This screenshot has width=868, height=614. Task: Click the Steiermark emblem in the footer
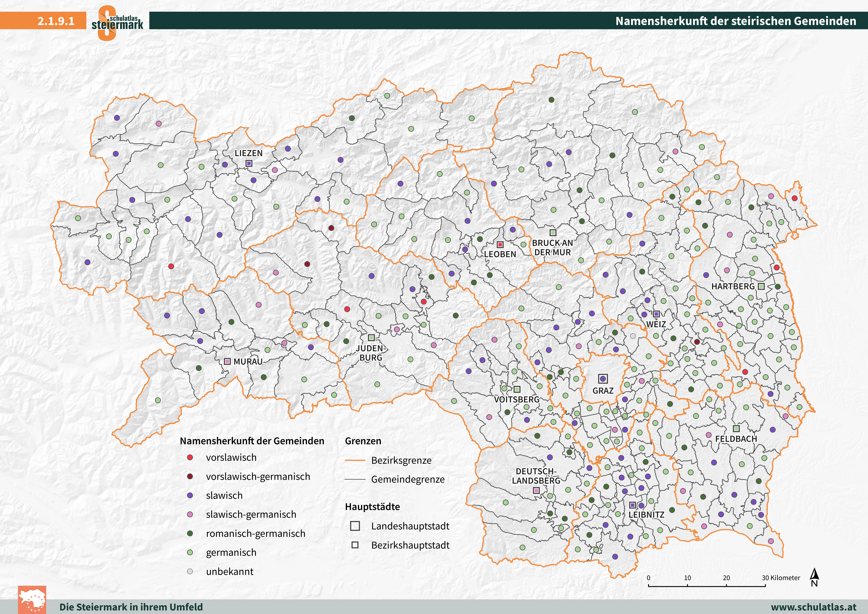(x=32, y=600)
